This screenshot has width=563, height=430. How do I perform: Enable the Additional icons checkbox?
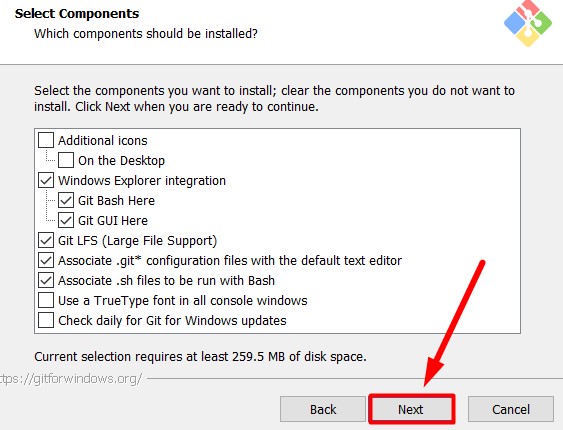(46, 140)
